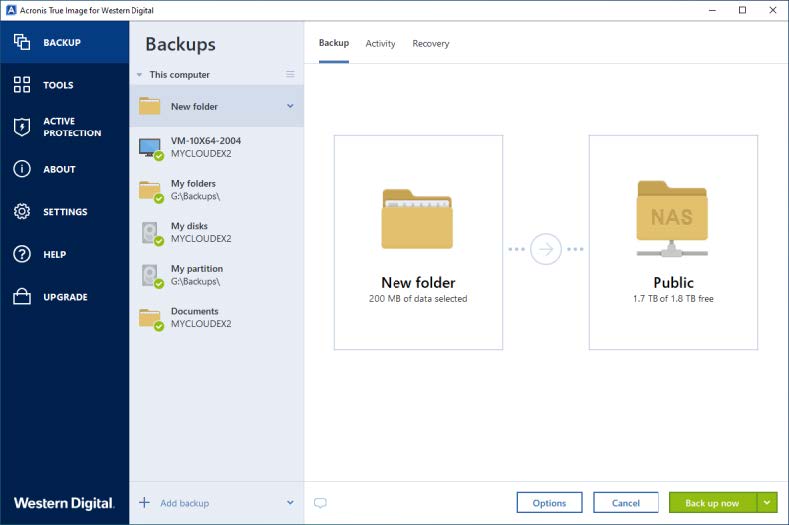
Task: Open the SETTINGS sidebar item
Action: [64, 211]
